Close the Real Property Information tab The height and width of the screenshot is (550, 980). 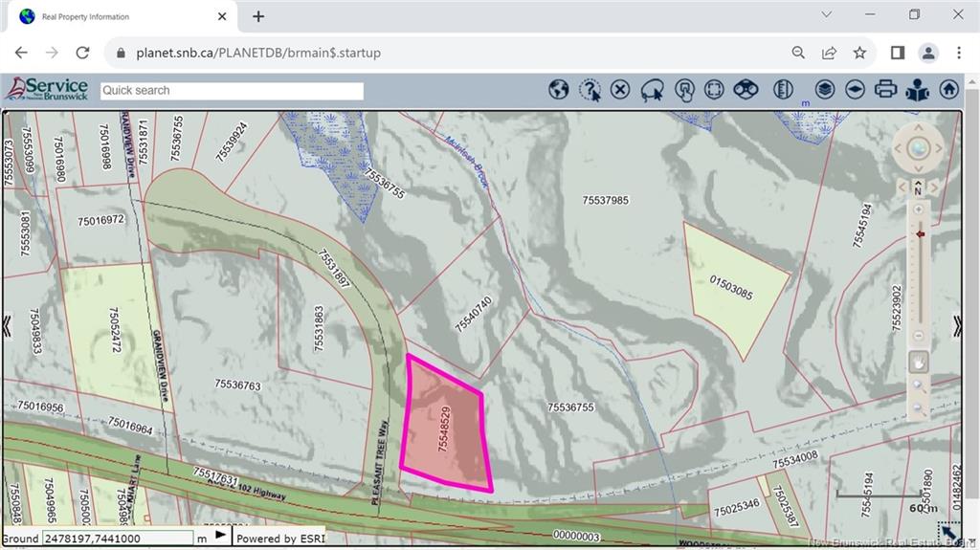point(222,17)
